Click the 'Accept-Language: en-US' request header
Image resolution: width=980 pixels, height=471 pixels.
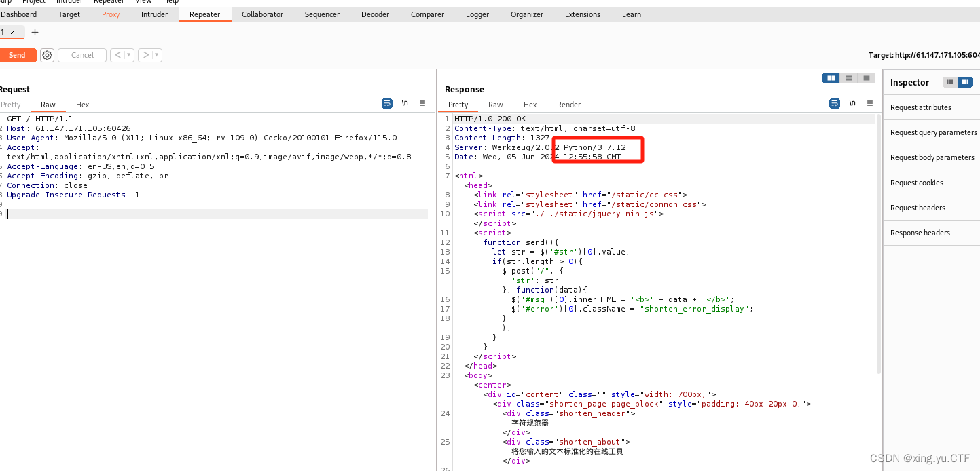pyautogui.click(x=81, y=166)
